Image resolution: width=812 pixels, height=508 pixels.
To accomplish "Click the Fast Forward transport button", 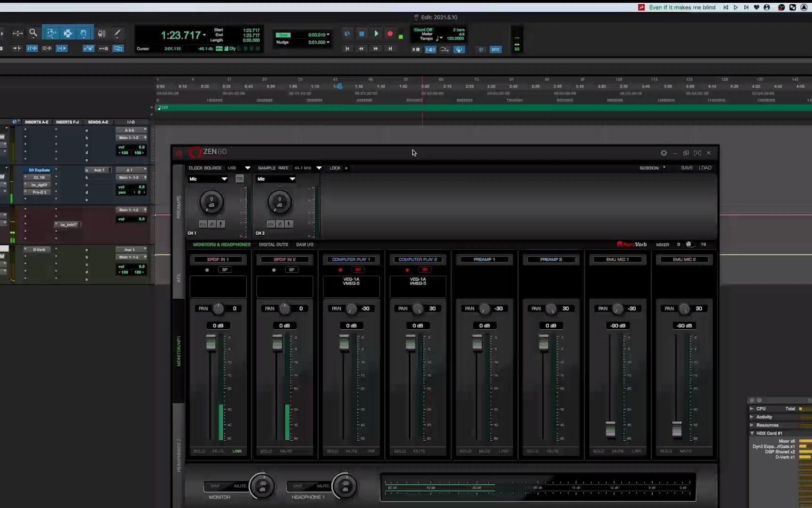I will [375, 48].
